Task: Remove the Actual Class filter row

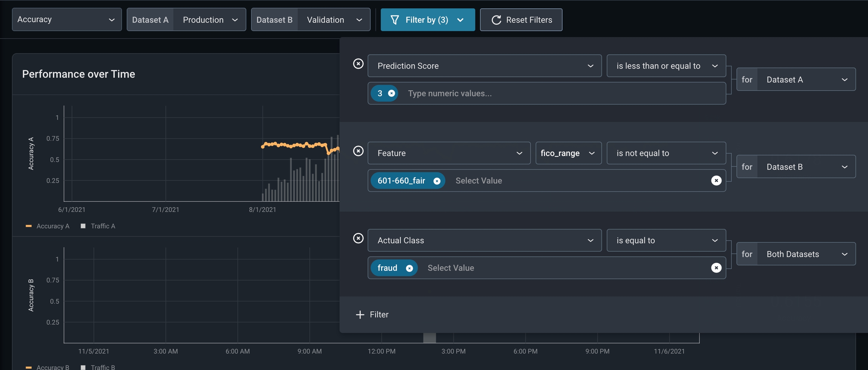Action: click(358, 238)
